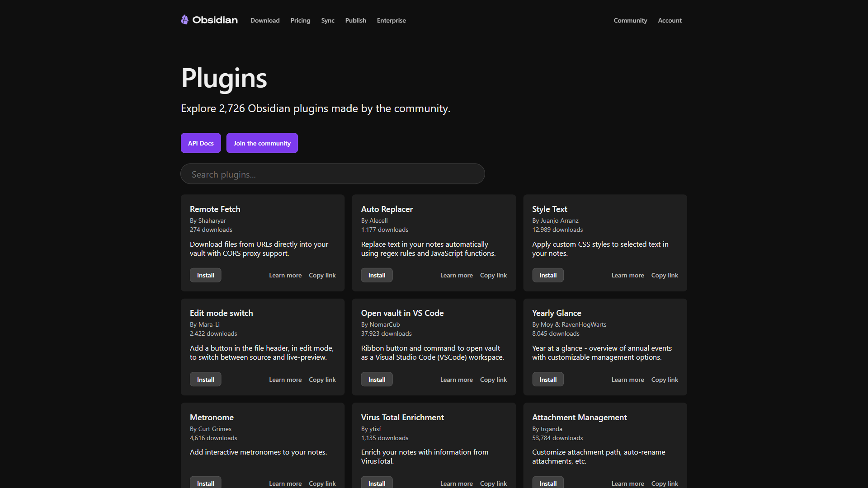
Task: Learn more about Edit mode switch
Action: tap(285, 380)
